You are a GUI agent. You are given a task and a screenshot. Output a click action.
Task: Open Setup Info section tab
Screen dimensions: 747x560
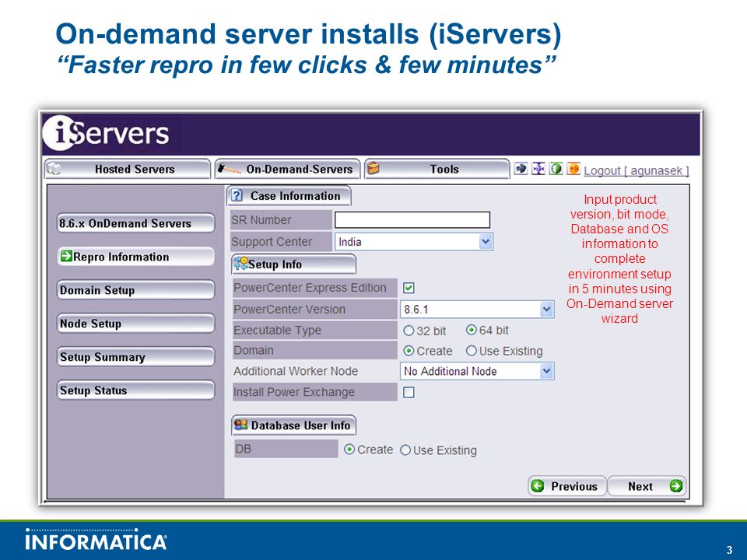[x=294, y=264]
